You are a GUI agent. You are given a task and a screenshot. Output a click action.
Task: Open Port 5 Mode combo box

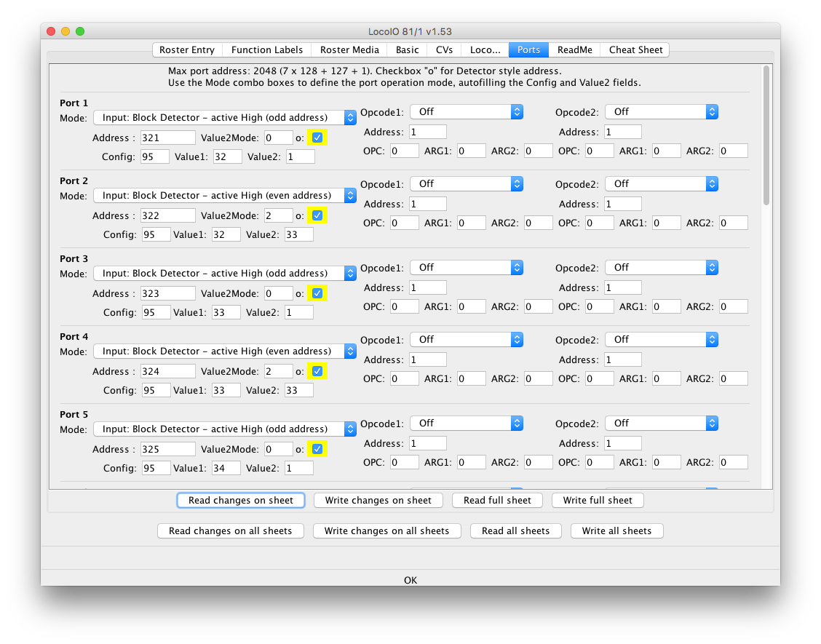tap(224, 429)
